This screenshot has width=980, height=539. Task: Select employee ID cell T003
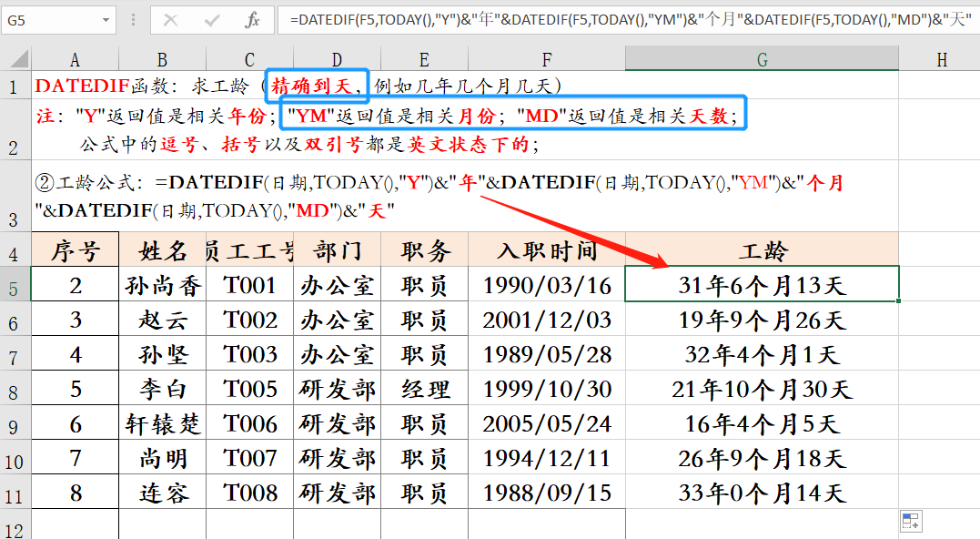(250, 353)
